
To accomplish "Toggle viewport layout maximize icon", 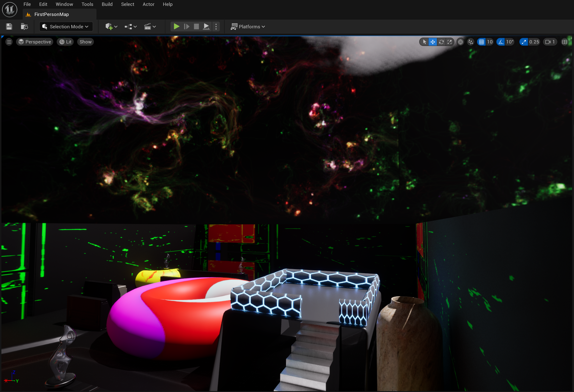I will (564, 42).
